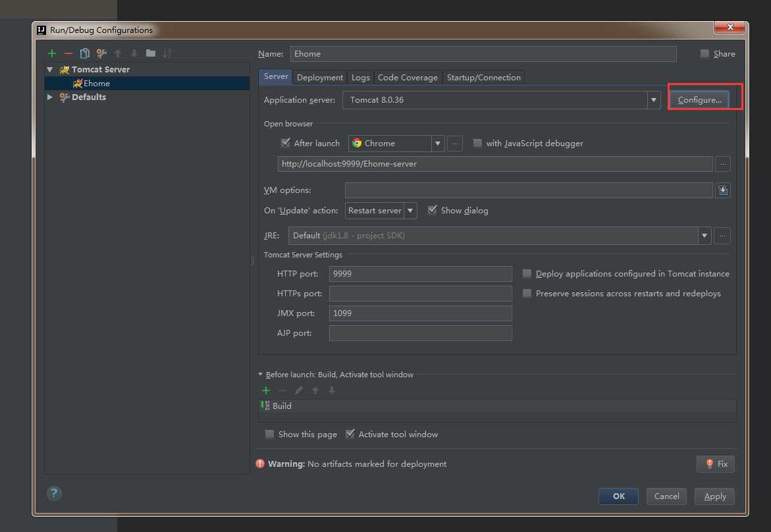The height and width of the screenshot is (532, 771).
Task: Click the Cancel button
Action: (x=666, y=496)
